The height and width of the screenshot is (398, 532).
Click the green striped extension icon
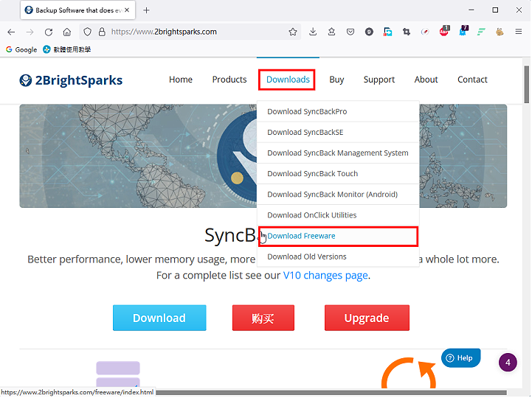point(481,32)
